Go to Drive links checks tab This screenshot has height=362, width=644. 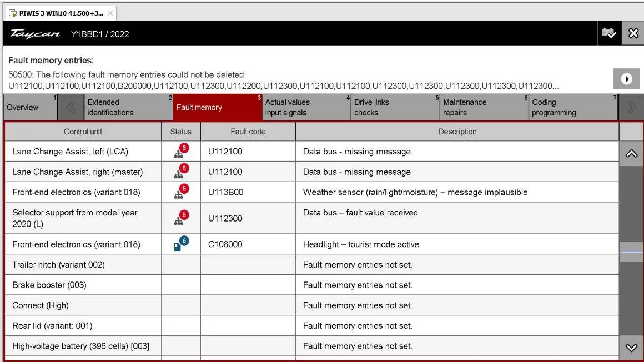(x=395, y=107)
